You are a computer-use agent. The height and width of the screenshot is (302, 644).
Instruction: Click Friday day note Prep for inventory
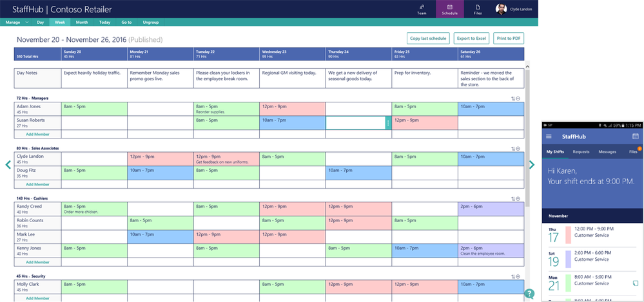click(x=425, y=78)
